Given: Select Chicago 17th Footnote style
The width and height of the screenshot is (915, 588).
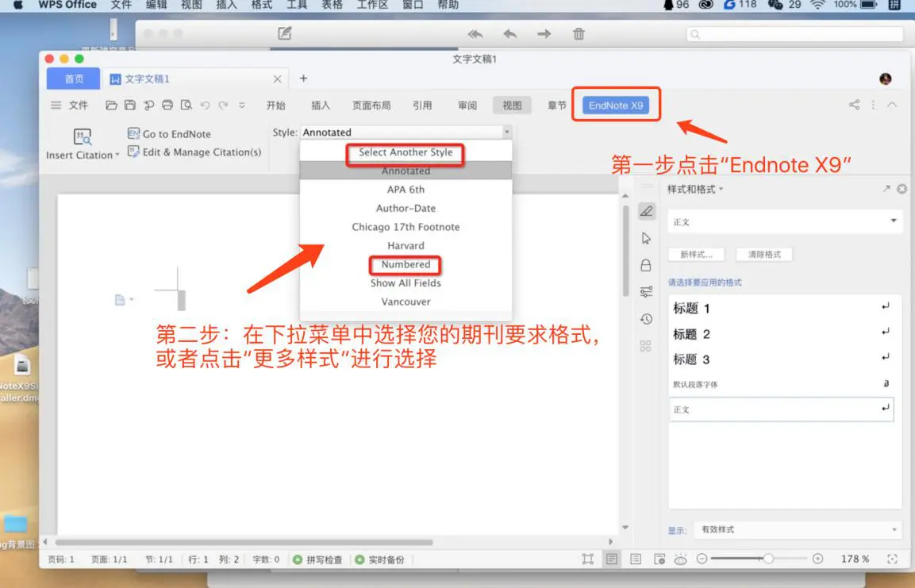Looking at the screenshot, I should tap(406, 227).
